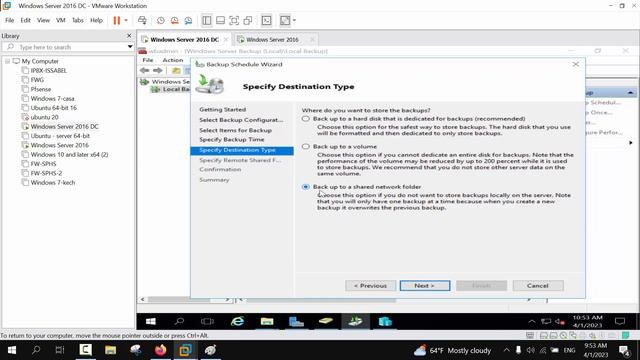Open the power options dropdown arrow

pyautogui.click(x=126, y=20)
